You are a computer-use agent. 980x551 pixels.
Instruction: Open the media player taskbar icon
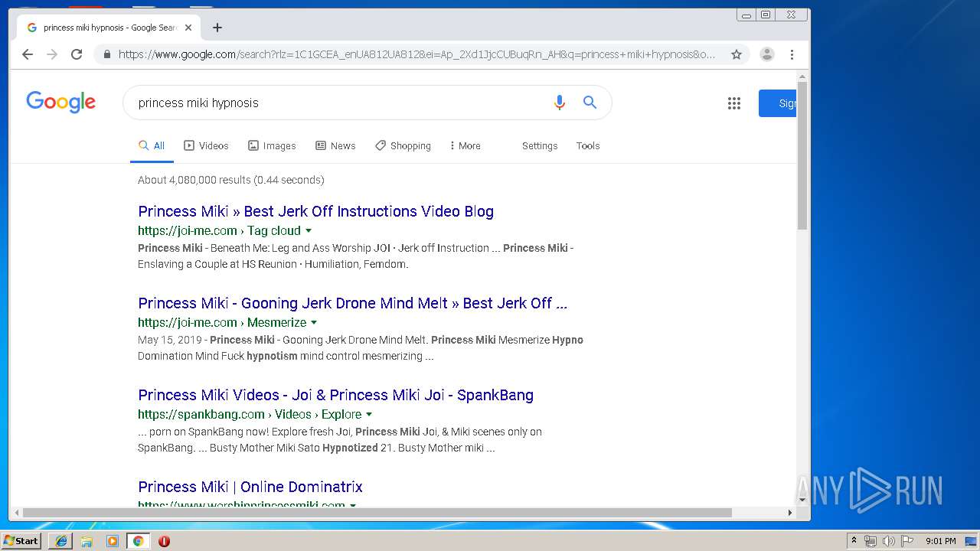(113, 541)
